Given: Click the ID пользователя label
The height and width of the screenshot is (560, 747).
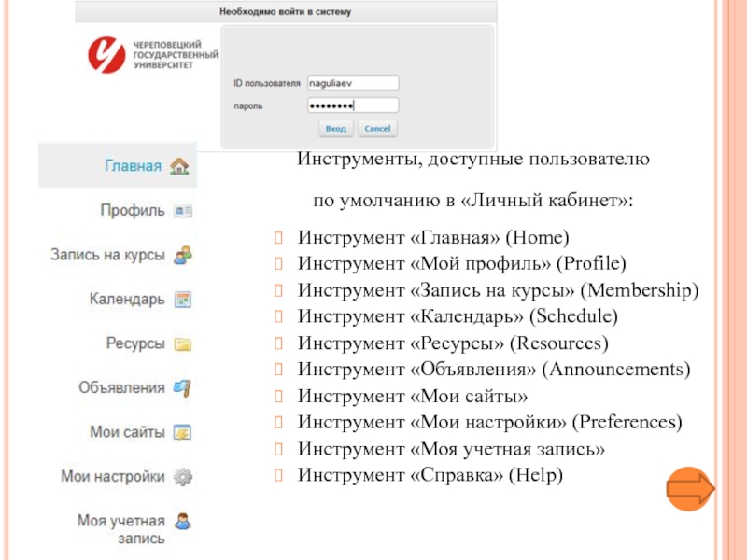Looking at the screenshot, I should coord(267,83).
